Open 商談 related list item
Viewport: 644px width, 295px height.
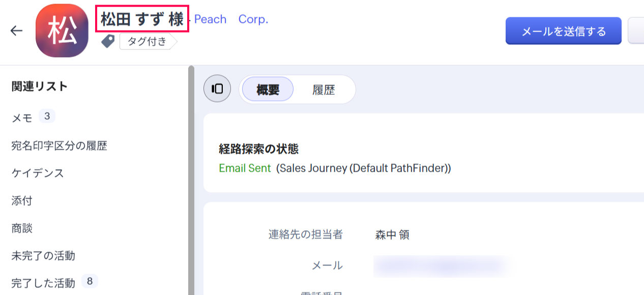[x=22, y=228]
